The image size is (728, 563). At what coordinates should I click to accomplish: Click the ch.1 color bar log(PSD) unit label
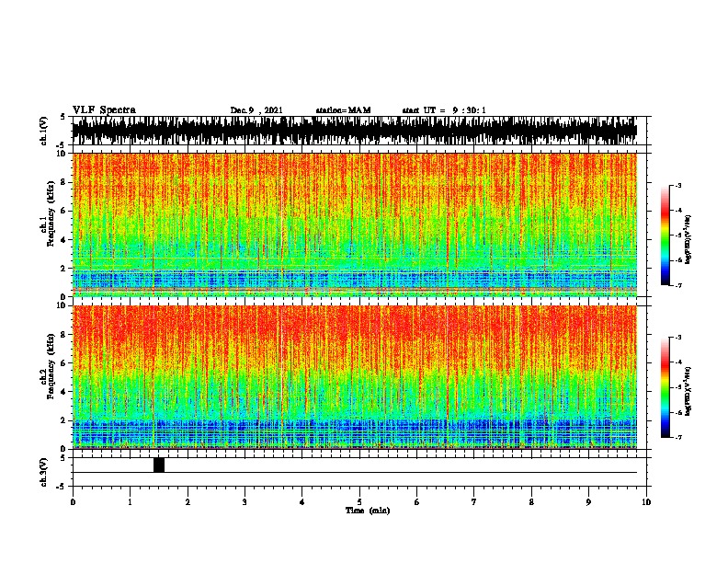(x=688, y=239)
